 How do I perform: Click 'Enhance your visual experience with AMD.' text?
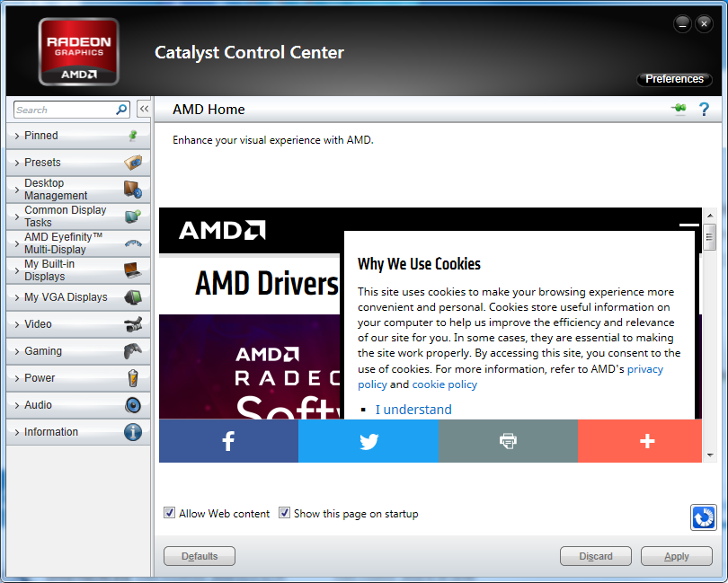coord(273,140)
